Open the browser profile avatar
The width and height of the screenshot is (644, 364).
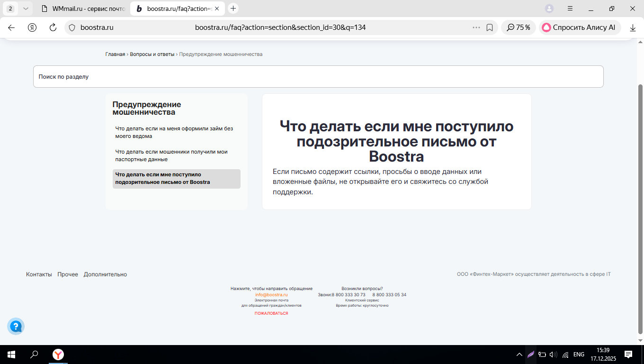[x=549, y=8]
